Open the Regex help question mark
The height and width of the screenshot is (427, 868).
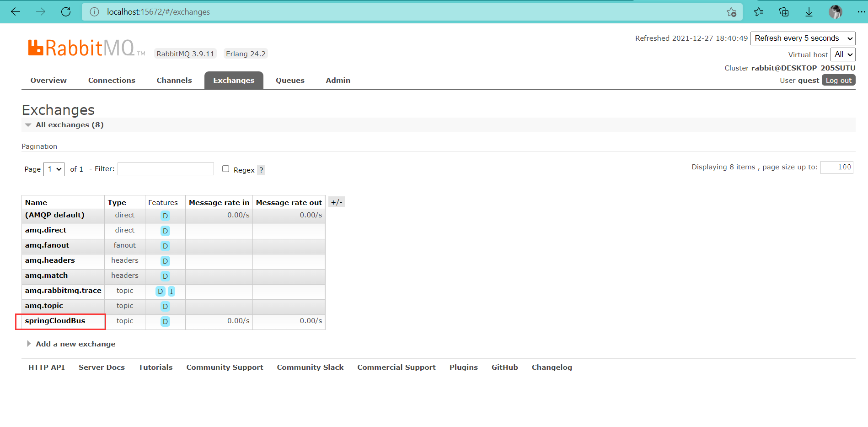click(261, 170)
